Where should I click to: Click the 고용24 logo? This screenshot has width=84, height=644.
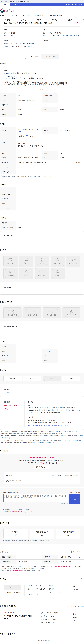pyautogui.click(x=7, y=10)
